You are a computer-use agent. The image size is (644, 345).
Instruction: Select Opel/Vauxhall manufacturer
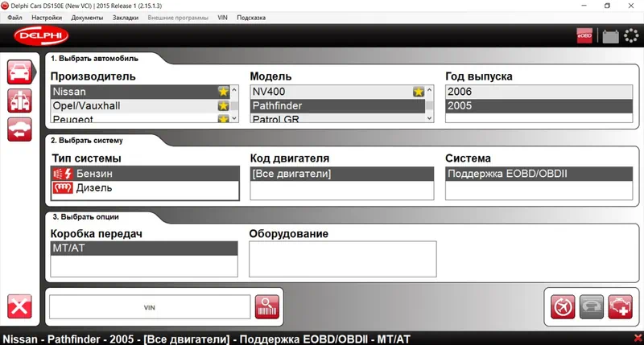pyautogui.click(x=140, y=106)
